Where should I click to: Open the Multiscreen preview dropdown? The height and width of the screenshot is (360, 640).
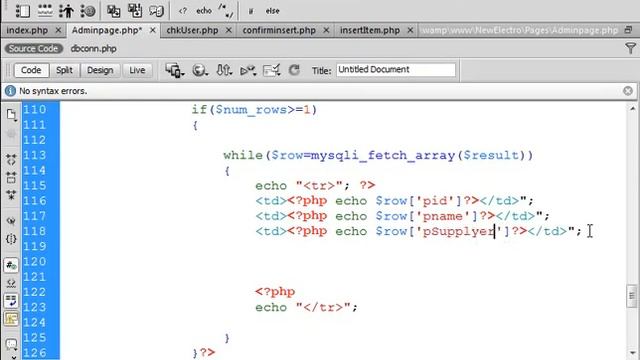[175, 70]
